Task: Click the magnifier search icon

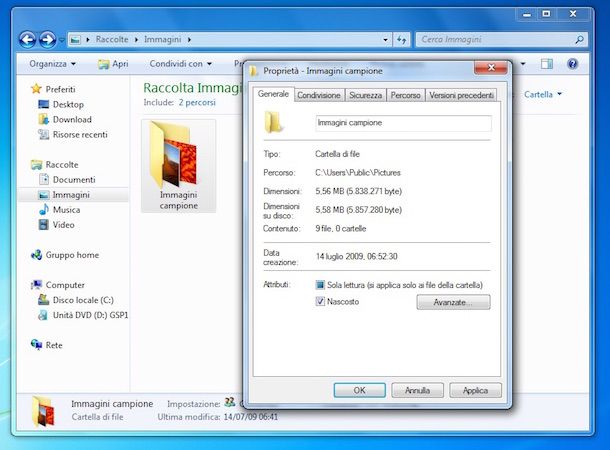Action: click(579, 40)
